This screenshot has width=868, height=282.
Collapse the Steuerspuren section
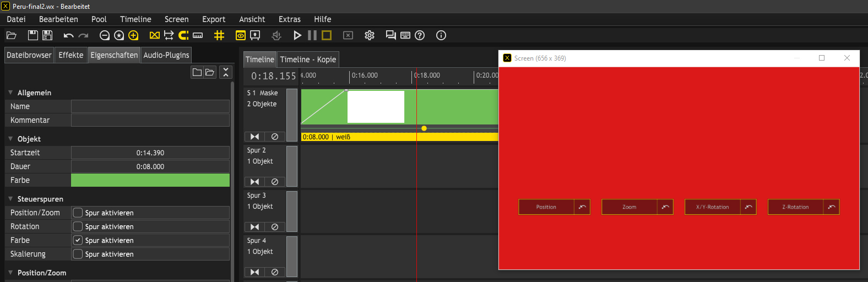[x=10, y=199]
